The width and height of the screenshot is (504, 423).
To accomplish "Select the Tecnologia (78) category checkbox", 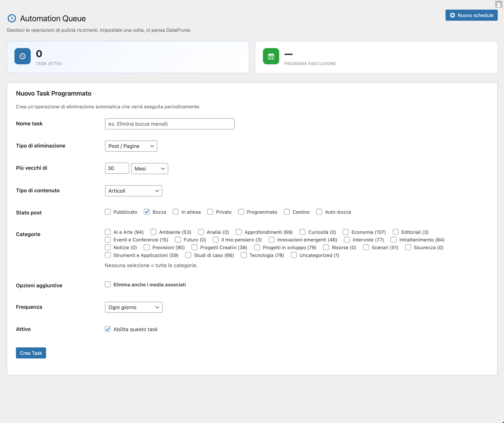I will (x=244, y=255).
